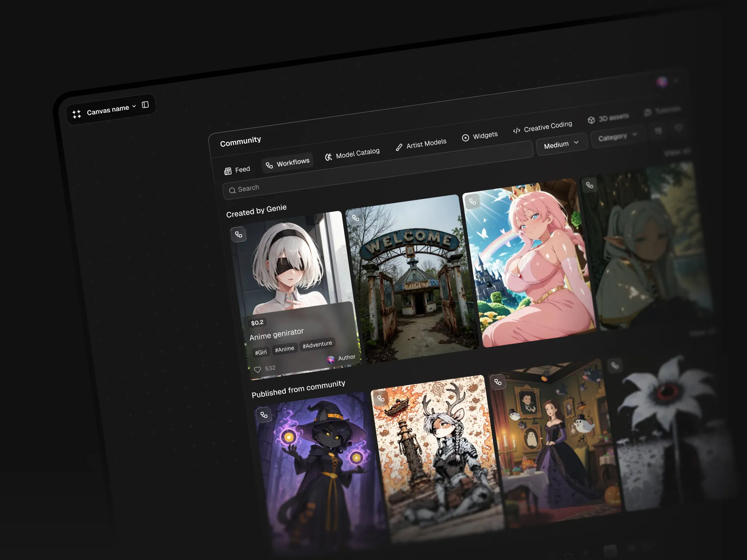Screen dimensions: 747x560
Task: Click the Canvas name label
Action: point(108,110)
